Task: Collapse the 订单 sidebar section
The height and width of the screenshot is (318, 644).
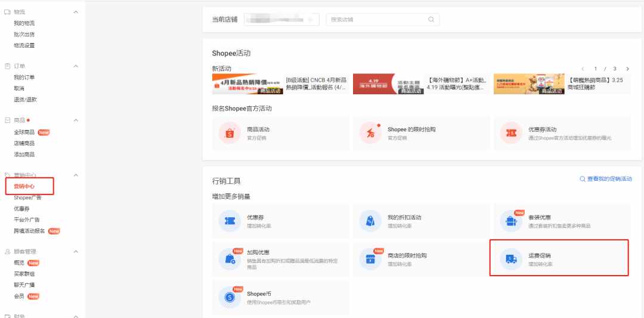Action: [x=76, y=66]
